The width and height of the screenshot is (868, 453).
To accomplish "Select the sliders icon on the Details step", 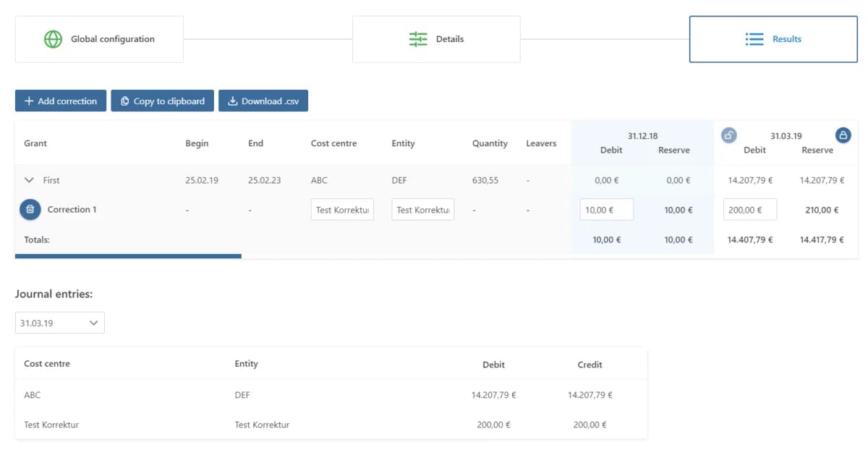I will (x=417, y=38).
